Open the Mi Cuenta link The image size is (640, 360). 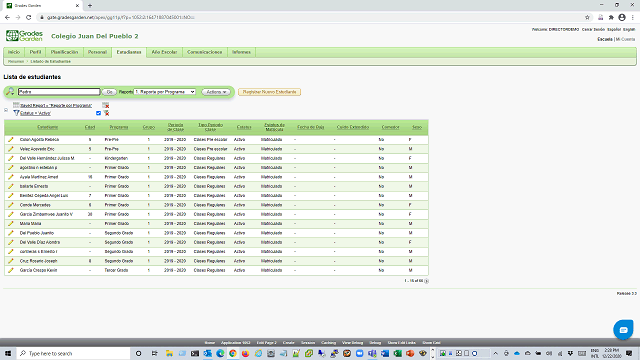click(625, 39)
